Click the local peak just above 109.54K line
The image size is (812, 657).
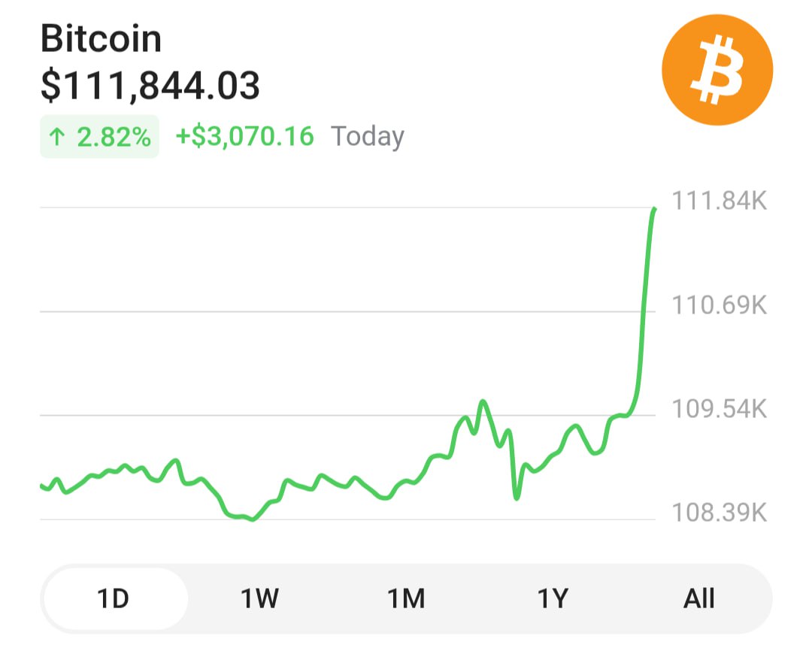point(483,401)
